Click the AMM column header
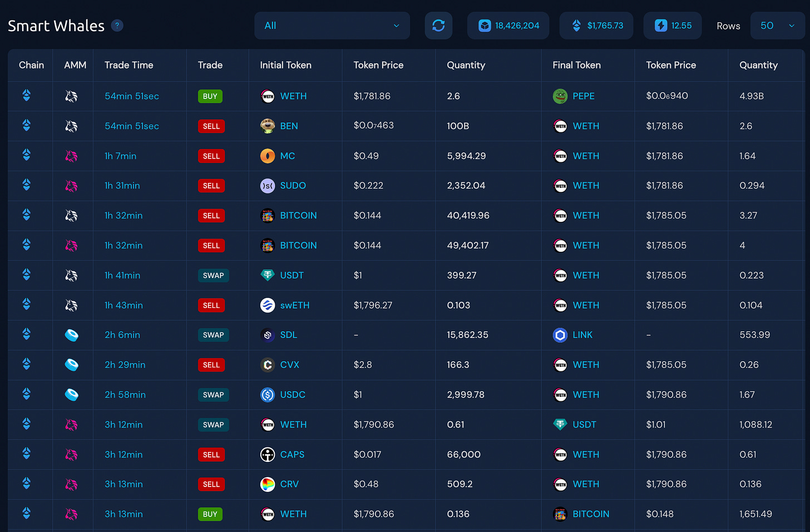 (75, 65)
